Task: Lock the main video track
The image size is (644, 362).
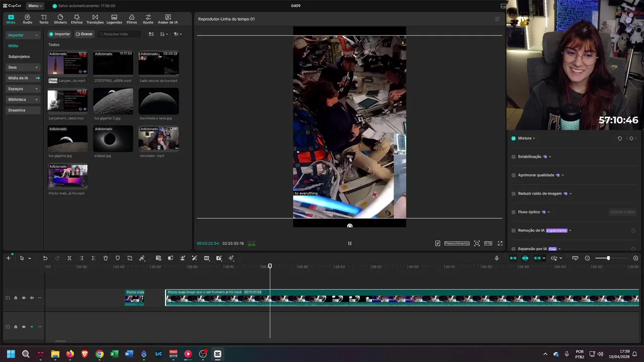Action: tap(16, 298)
